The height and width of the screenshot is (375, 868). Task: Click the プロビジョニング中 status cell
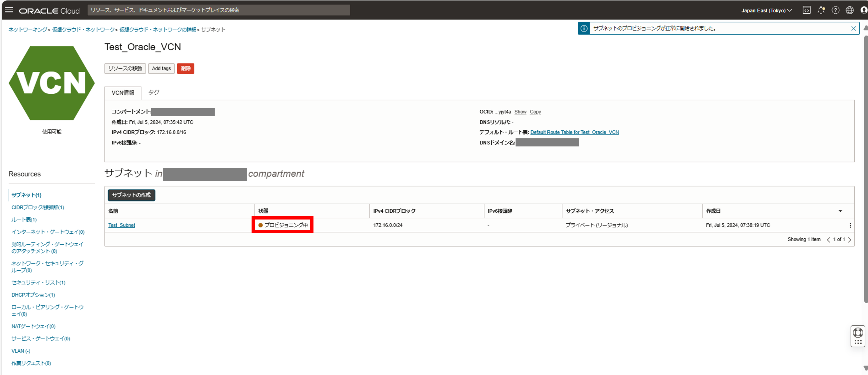click(283, 225)
